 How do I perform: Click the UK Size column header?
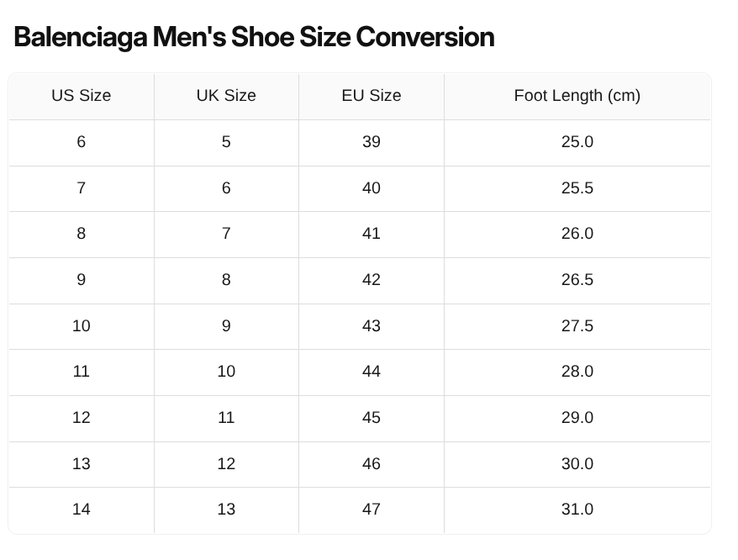pyautogui.click(x=226, y=96)
